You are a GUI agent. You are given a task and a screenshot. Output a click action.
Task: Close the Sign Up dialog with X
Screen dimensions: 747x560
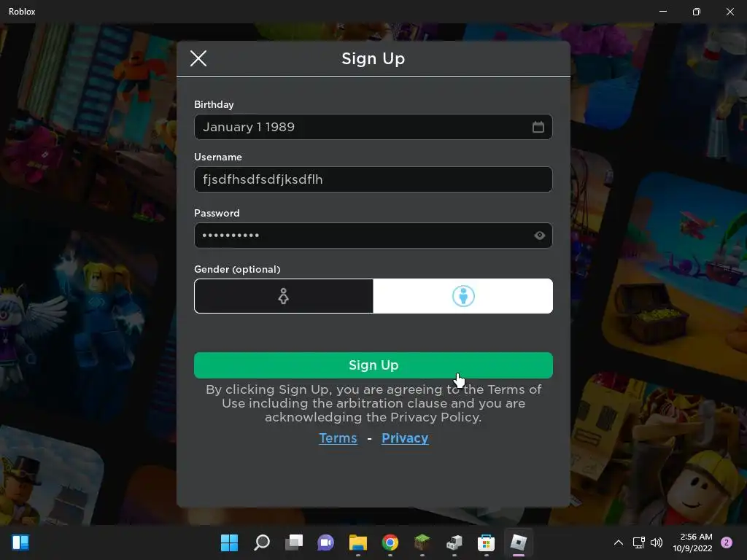pyautogui.click(x=198, y=58)
